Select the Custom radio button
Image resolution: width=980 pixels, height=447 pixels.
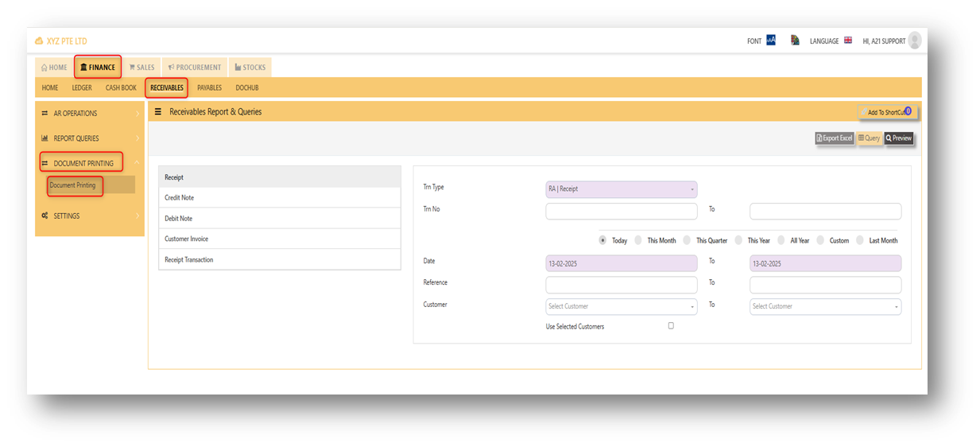pos(820,240)
